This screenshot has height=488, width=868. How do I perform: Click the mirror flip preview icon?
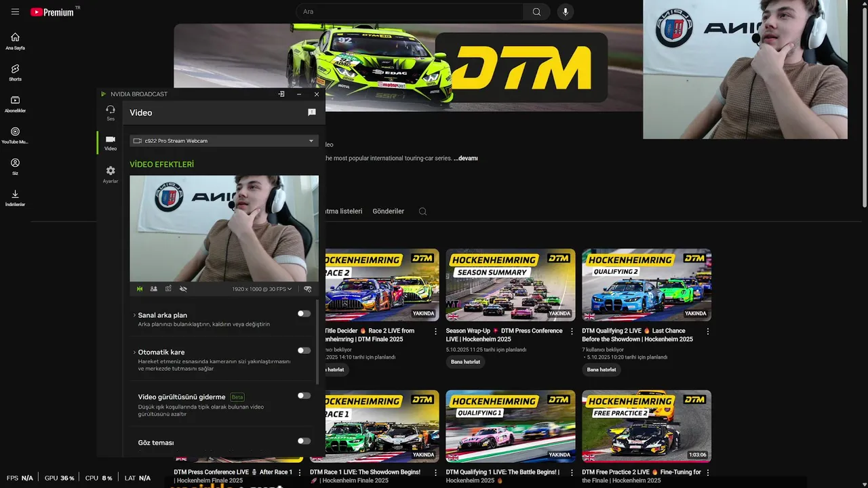click(x=140, y=289)
